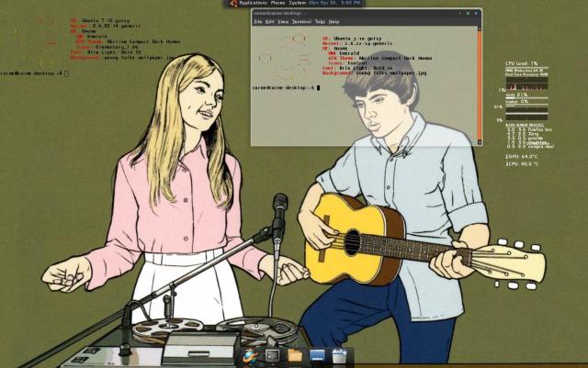Minimize the terminal window
This screenshot has height=368, width=588.
click(460, 13)
